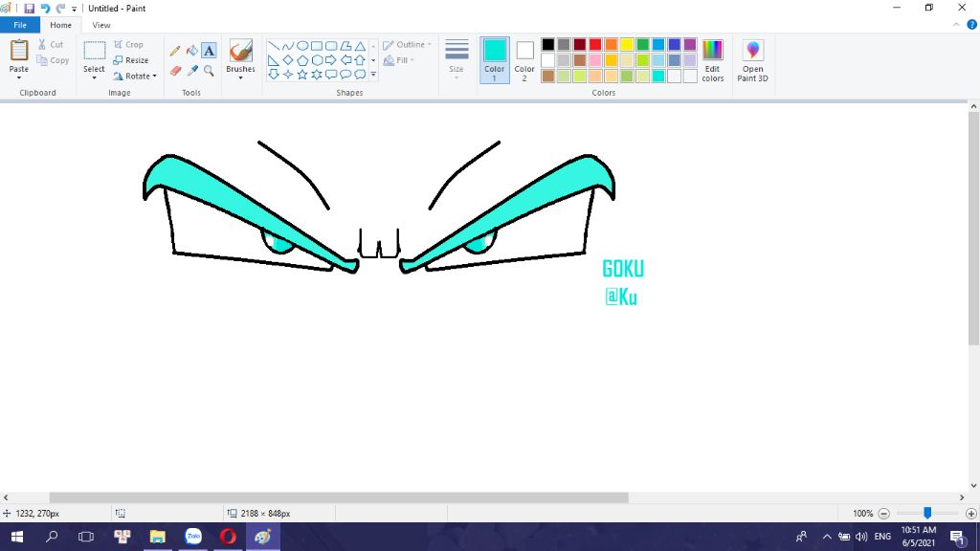Collapse the ribbon with chevron

tap(956, 25)
